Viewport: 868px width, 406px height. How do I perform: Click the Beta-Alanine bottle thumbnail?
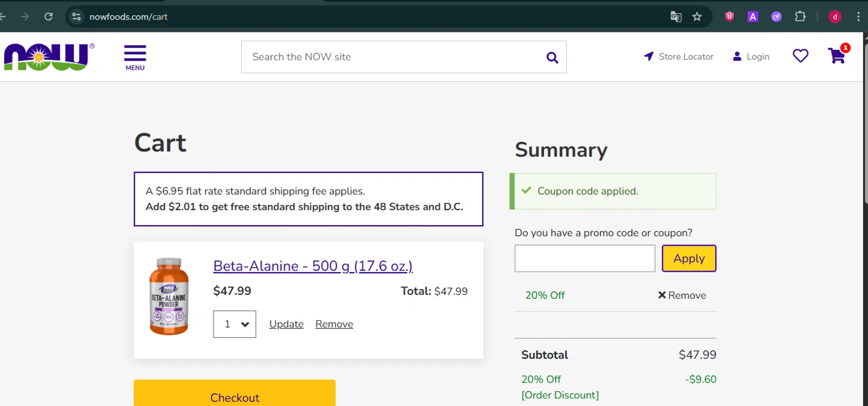pyautogui.click(x=169, y=297)
